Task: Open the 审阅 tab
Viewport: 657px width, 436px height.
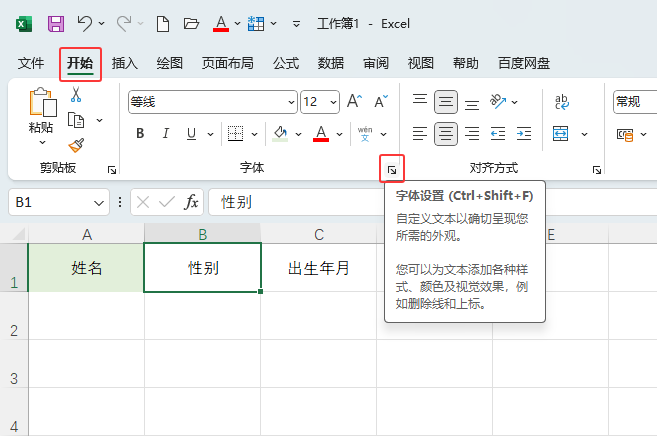Action: click(x=376, y=63)
